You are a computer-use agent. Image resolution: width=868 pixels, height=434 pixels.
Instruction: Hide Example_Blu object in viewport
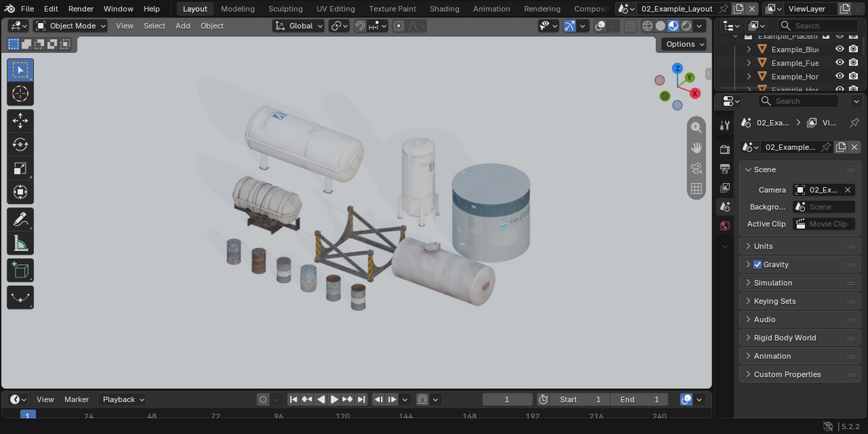coord(840,49)
